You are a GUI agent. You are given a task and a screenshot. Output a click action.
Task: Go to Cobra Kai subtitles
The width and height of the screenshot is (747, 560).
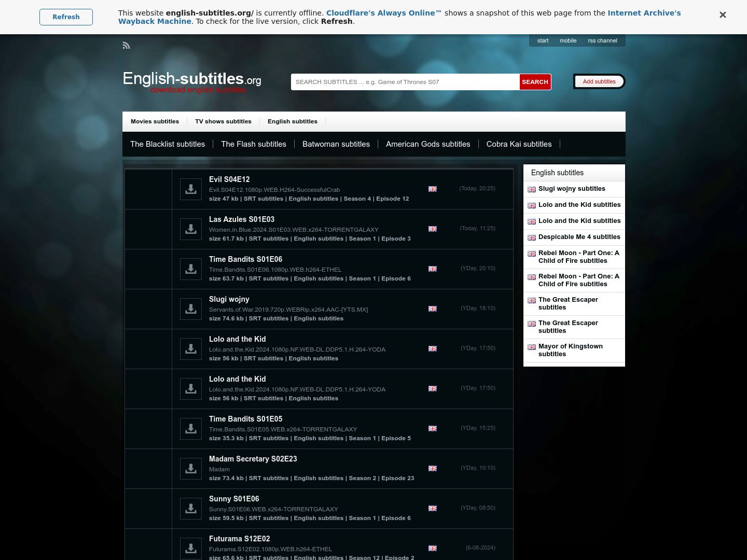[519, 144]
